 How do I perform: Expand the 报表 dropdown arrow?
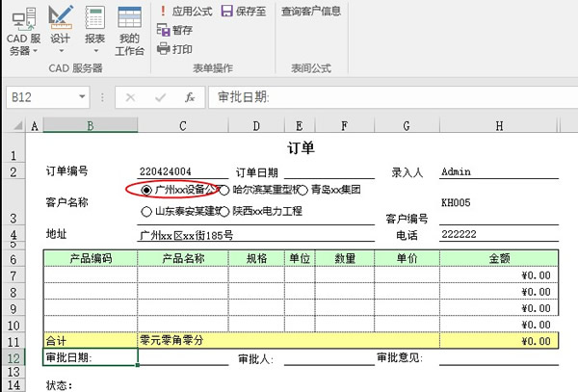94,51
